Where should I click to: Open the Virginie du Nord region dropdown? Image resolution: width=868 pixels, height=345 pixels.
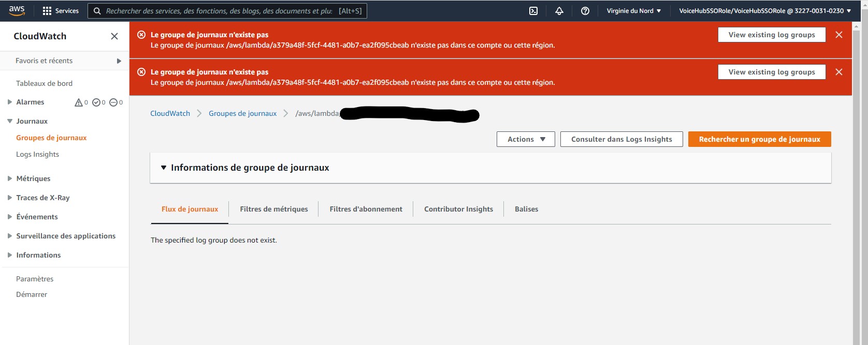tap(633, 11)
